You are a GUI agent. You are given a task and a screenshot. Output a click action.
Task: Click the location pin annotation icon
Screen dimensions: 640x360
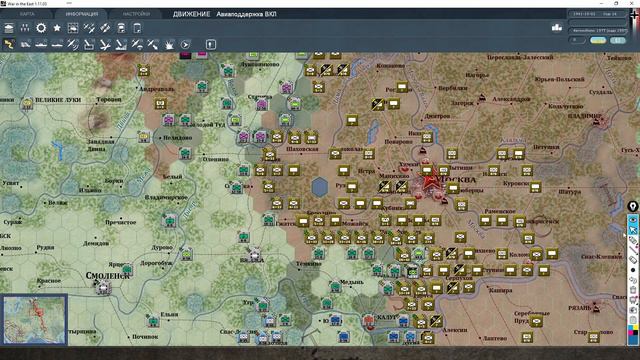(x=633, y=207)
